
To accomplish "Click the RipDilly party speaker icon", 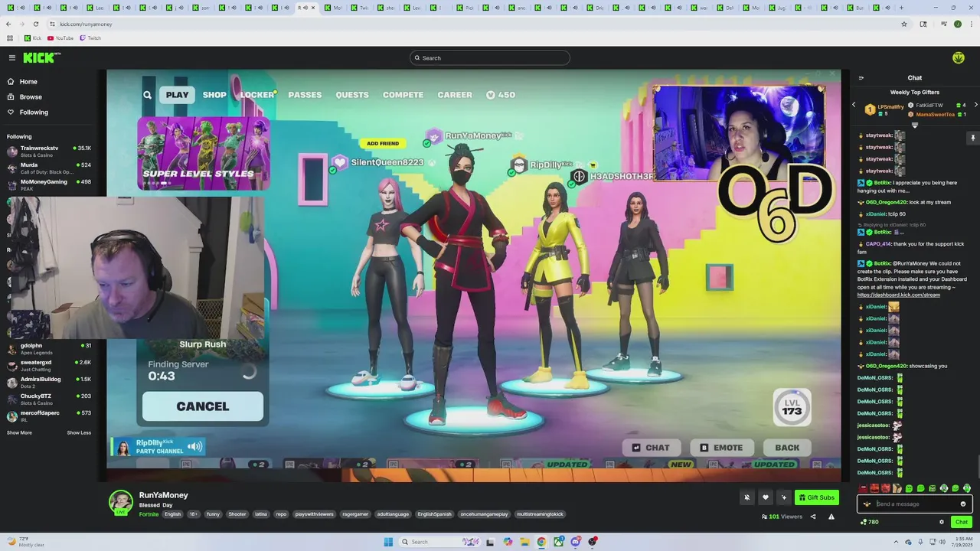I will pyautogui.click(x=195, y=446).
